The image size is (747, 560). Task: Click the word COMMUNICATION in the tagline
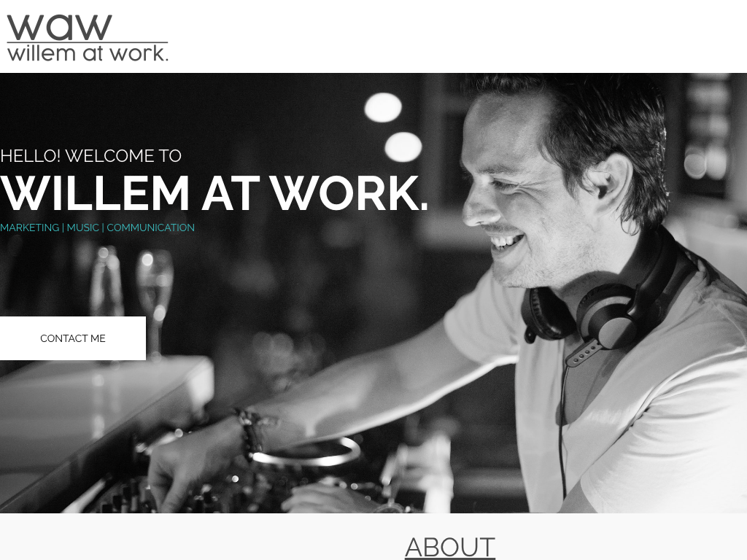[x=150, y=227]
